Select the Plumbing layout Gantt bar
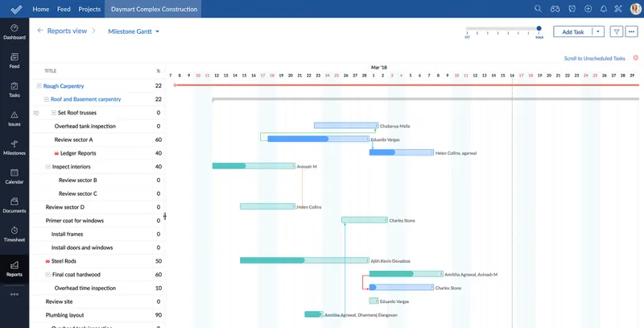The width and height of the screenshot is (644, 328). tap(314, 314)
